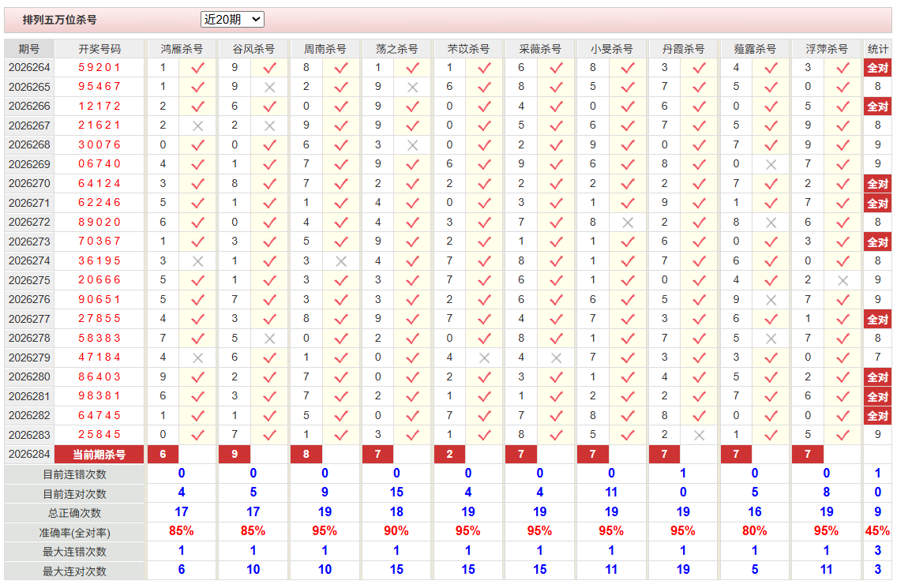This screenshot has width=897, height=588.
Task: Click the red checkmark for 浮萍杀号 in row 2026283
Action: click(x=843, y=436)
